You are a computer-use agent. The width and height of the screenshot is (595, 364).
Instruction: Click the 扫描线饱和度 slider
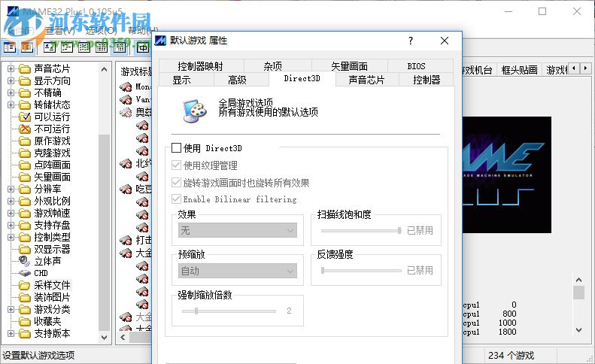[361, 230]
